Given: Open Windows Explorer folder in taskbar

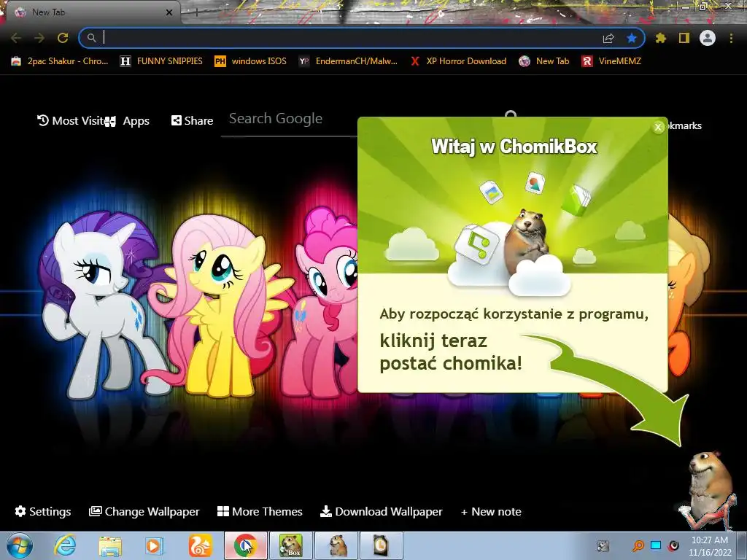Looking at the screenshot, I should 110,545.
